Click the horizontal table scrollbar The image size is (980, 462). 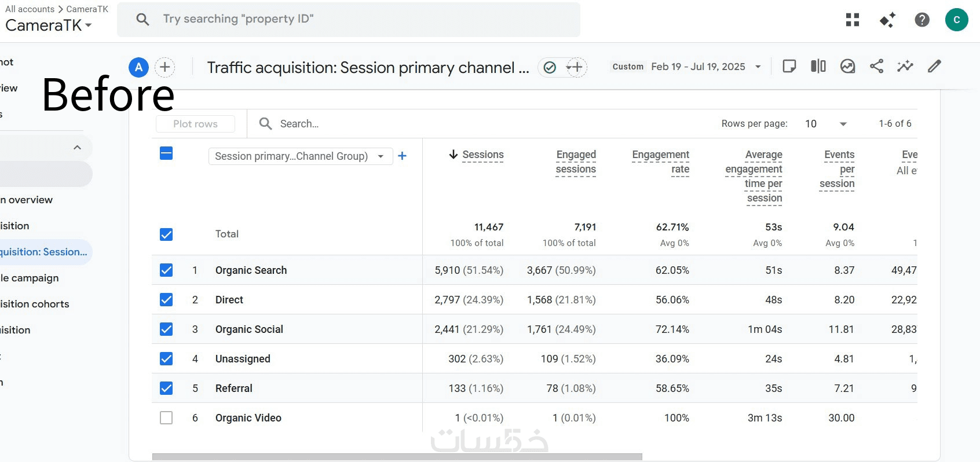[x=397, y=457]
